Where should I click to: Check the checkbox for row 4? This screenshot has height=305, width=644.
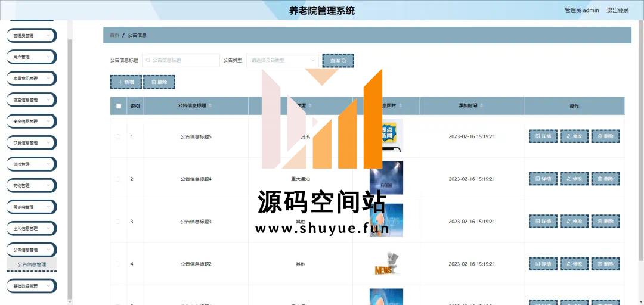click(x=118, y=264)
